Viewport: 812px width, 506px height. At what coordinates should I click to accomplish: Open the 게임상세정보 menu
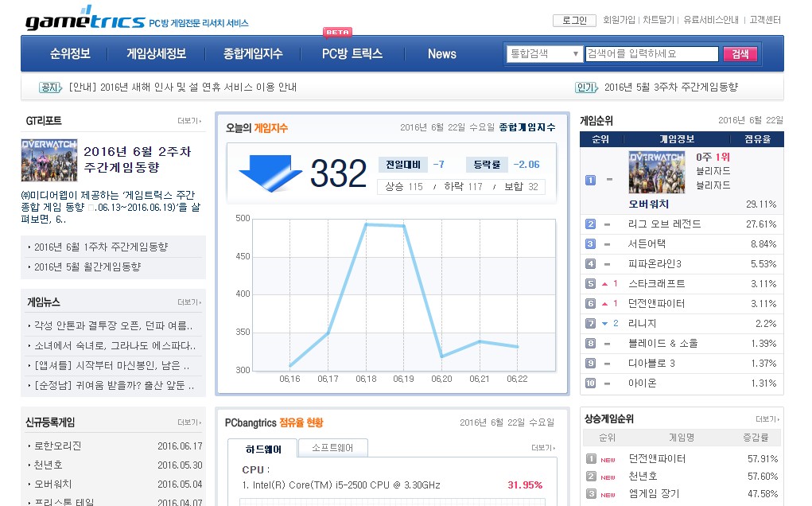157,54
